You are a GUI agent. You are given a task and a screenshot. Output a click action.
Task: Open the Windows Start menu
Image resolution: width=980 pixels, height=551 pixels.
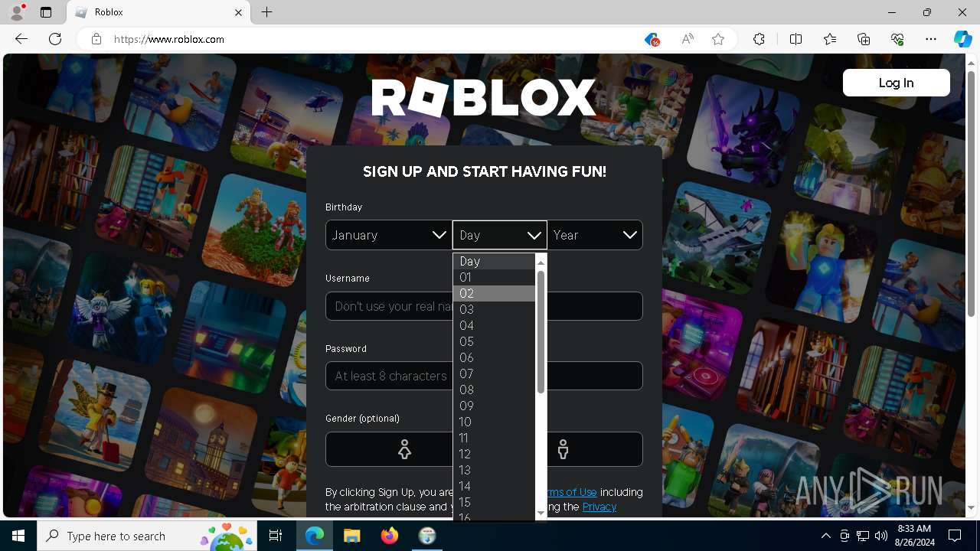click(x=18, y=536)
